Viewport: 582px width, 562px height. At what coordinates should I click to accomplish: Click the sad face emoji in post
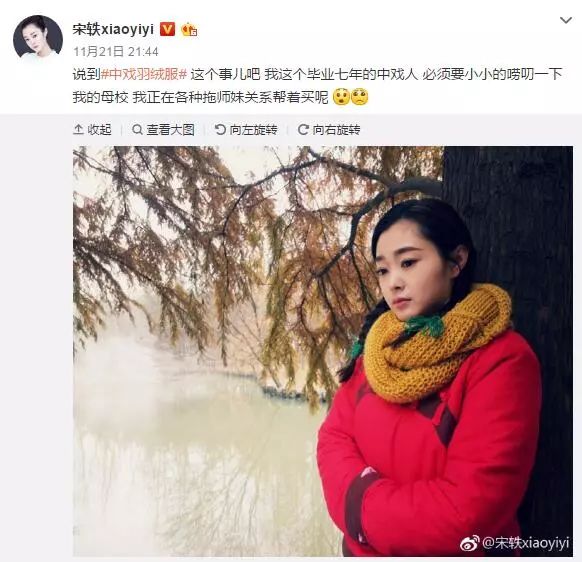tap(359, 97)
